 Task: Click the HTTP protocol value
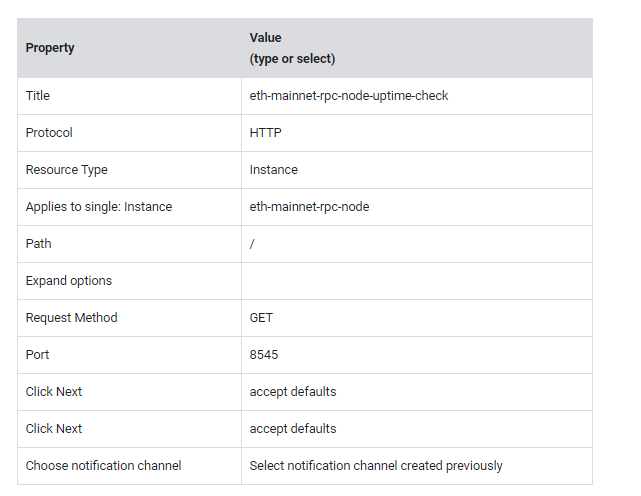265,133
